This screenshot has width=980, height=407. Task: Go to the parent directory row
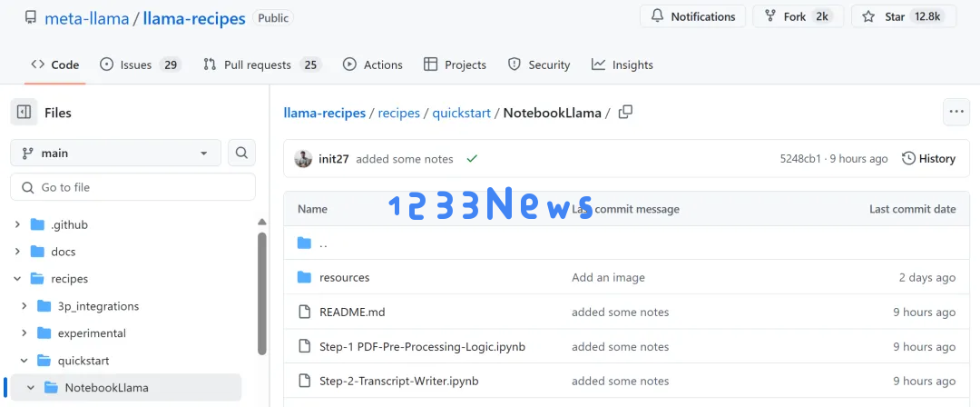627,243
